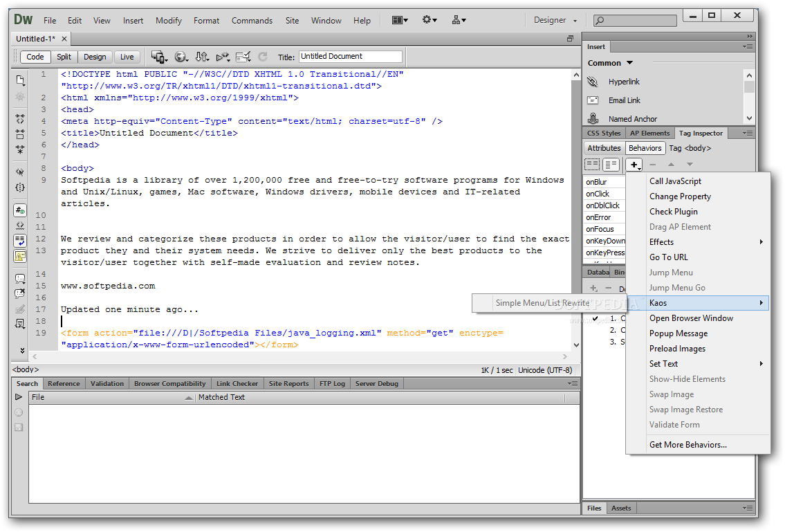Switch to the CSS Styles tab
The height and width of the screenshot is (532, 785).
pyautogui.click(x=603, y=134)
